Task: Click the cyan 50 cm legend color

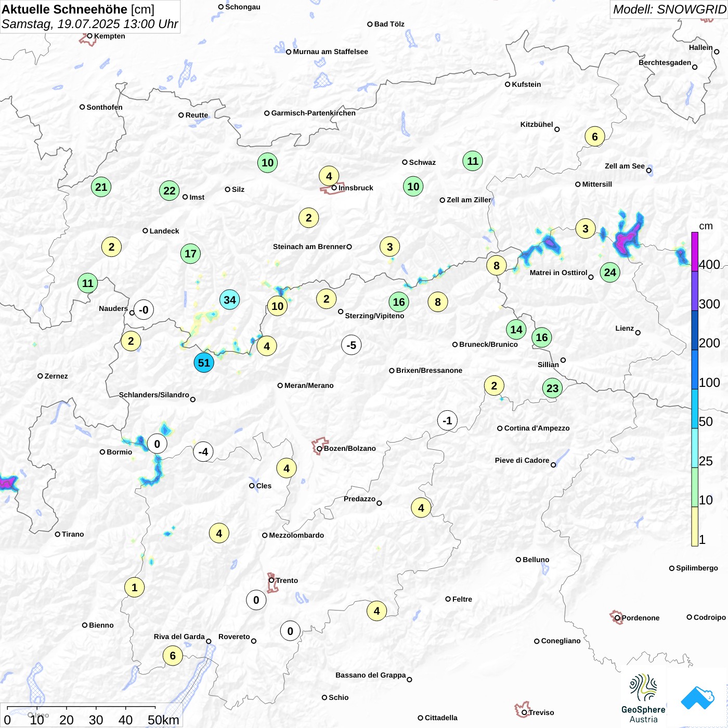Action: 695,409
